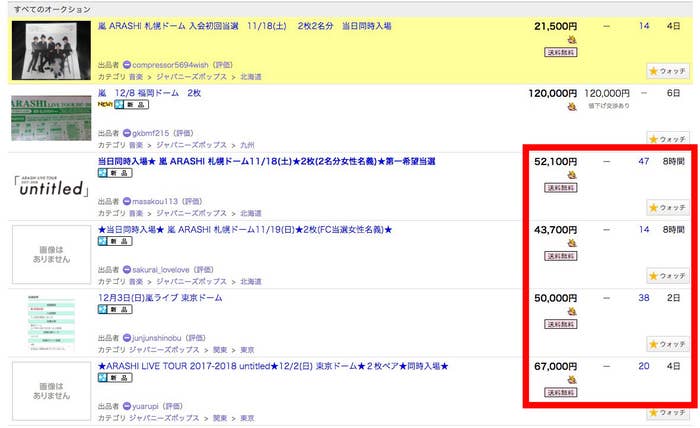Image resolution: width=700 pixels, height=428 pixels.
Task: Open the 札幌ドーム11/18(土) 第一希望当選 listing
Action: pos(267,161)
